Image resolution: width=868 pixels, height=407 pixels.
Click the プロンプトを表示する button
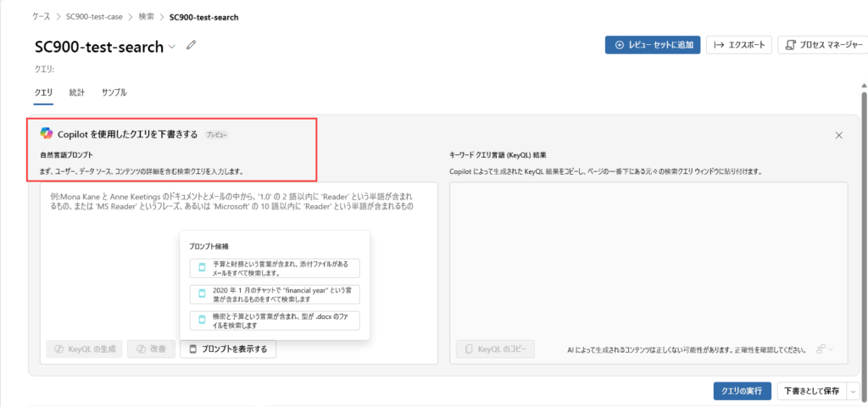tap(228, 348)
